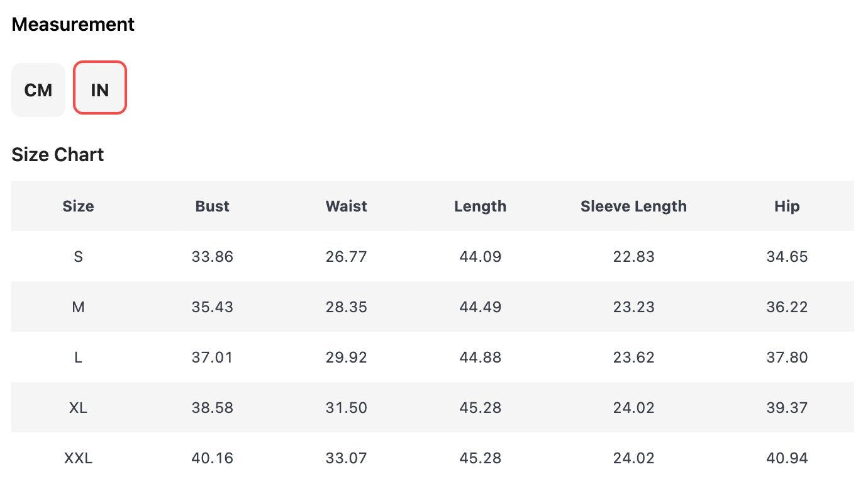Switch measurement unit to CM

tap(38, 90)
